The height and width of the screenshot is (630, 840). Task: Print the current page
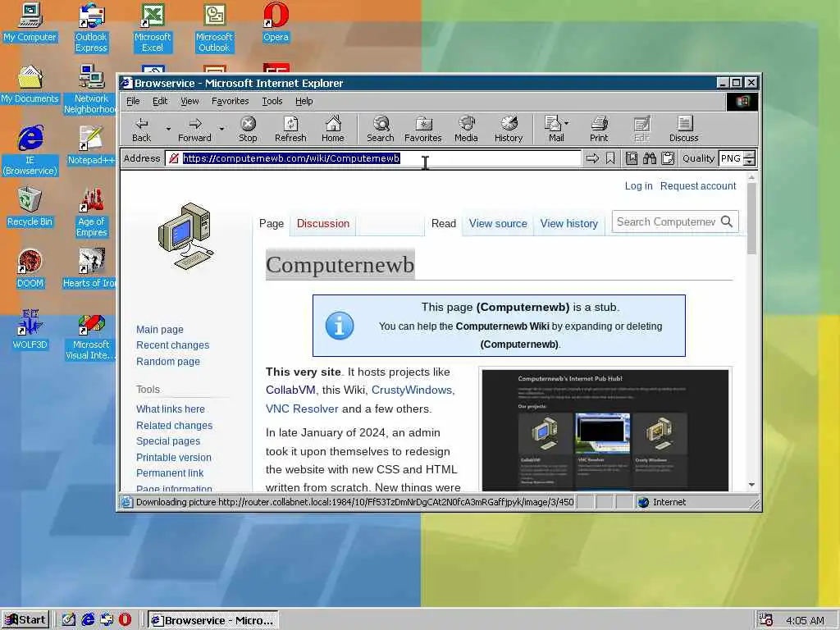click(599, 130)
